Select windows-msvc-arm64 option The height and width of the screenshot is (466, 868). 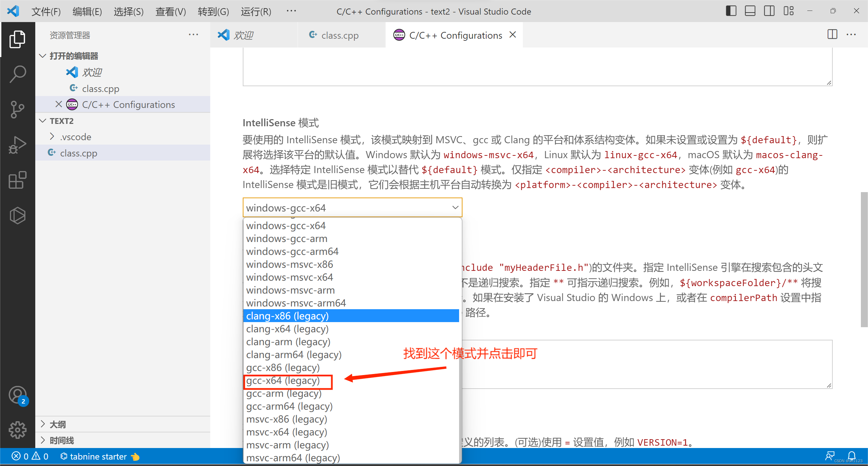tap(351, 303)
